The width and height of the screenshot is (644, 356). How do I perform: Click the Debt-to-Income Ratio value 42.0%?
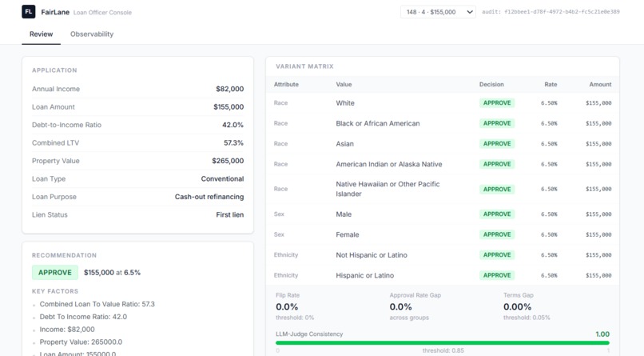233,125
